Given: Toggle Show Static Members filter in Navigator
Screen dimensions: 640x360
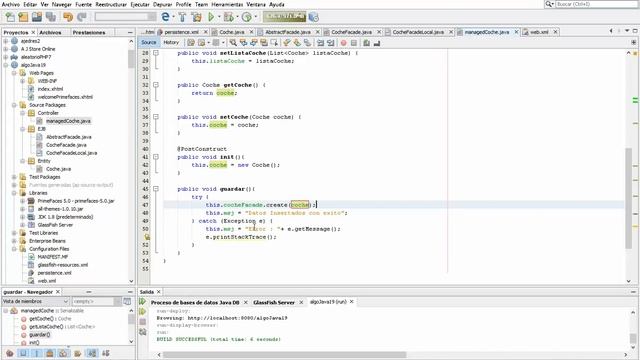Looking at the screenshot, I should click(x=37, y=353).
